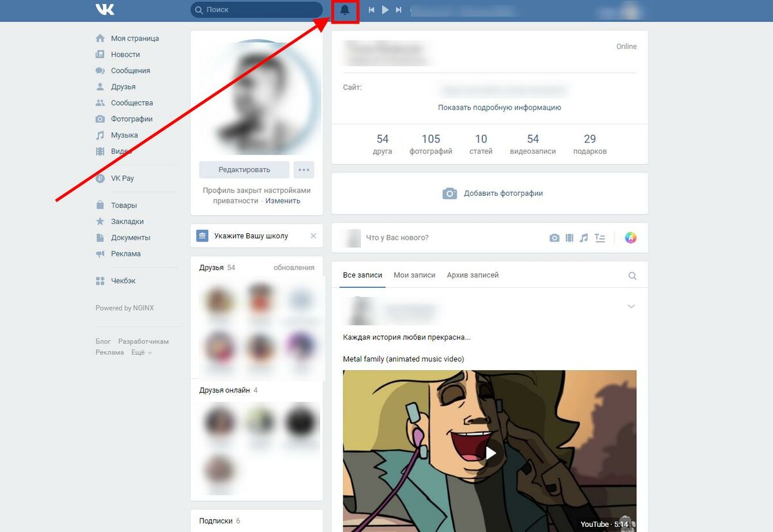
Task: Switch to Архив записей tab
Action: [473, 275]
